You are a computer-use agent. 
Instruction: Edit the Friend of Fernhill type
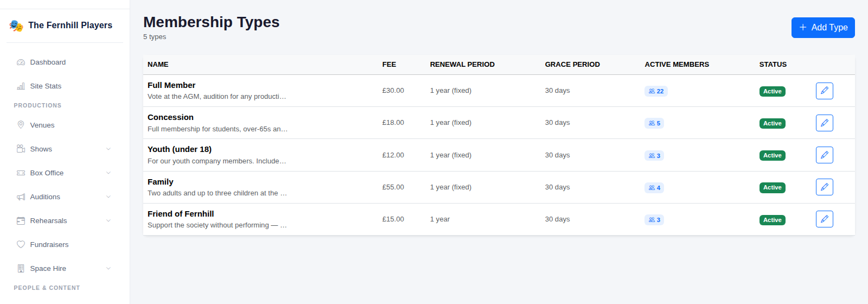tap(824, 219)
